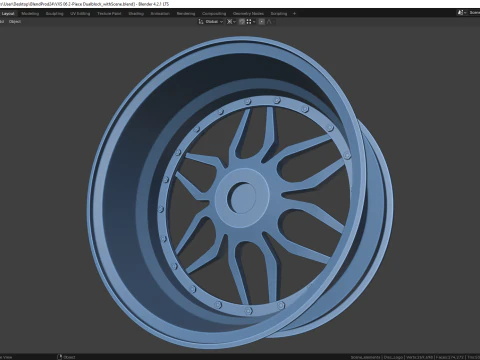Click the pivot point icon
Screen dimensions: 480x360
[x=230, y=22]
